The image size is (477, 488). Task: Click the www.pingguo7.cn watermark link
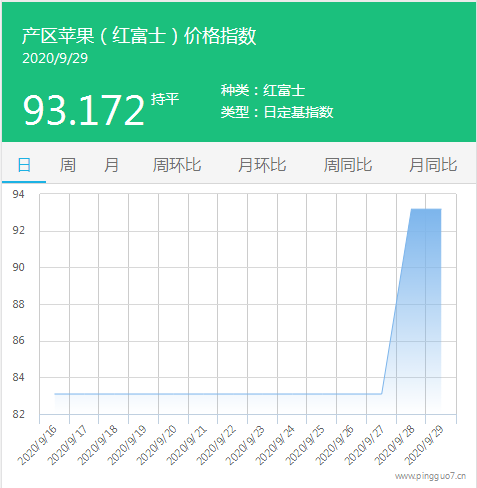430,476
